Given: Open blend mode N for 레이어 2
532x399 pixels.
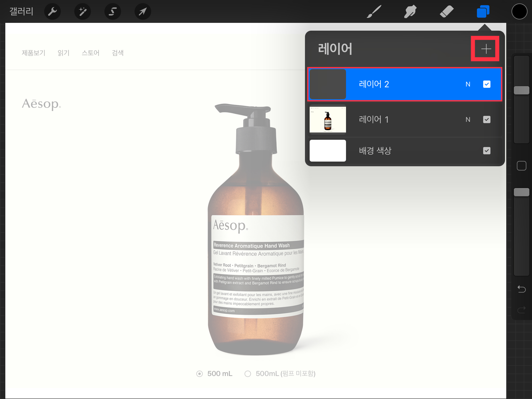Looking at the screenshot, I should point(468,84).
